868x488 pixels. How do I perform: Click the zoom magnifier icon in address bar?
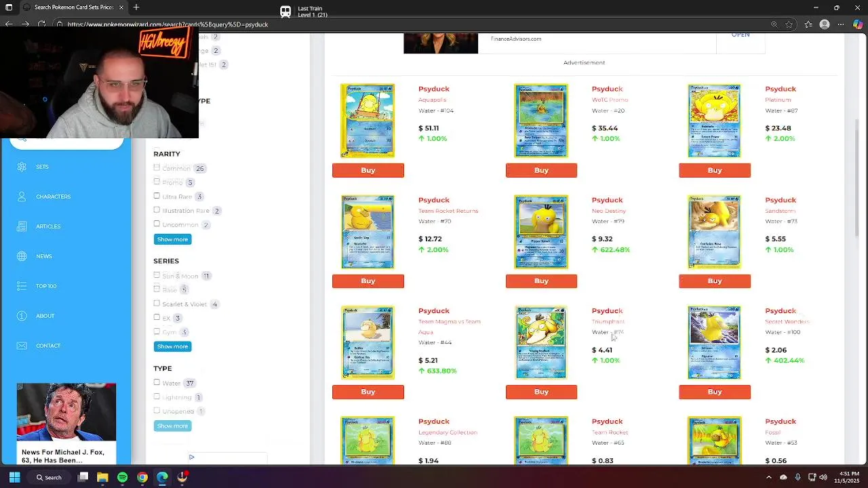tap(774, 24)
